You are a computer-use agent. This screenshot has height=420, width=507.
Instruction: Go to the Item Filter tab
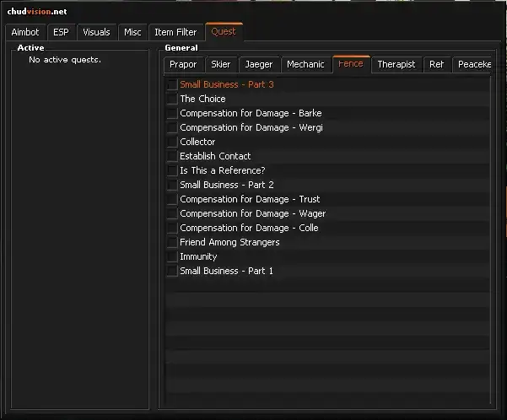[175, 32]
